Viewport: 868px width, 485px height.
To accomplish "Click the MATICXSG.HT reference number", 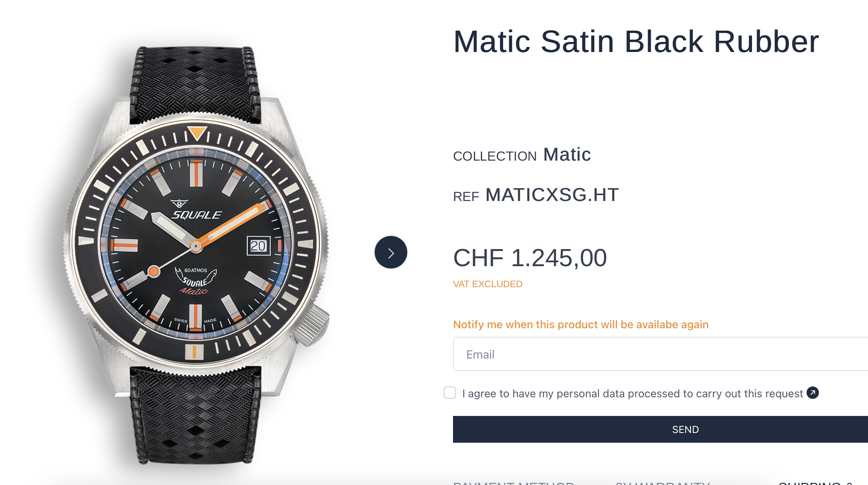I will [x=552, y=195].
